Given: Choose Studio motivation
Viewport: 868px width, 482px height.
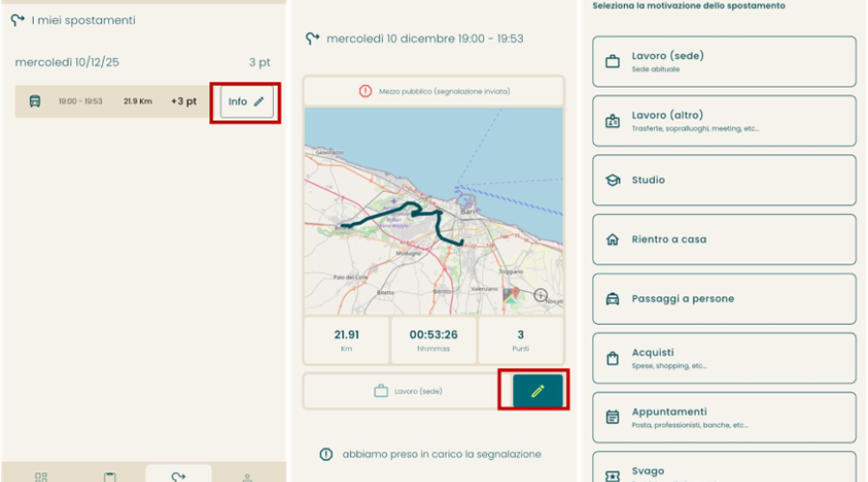Looking at the screenshot, I should tap(724, 180).
